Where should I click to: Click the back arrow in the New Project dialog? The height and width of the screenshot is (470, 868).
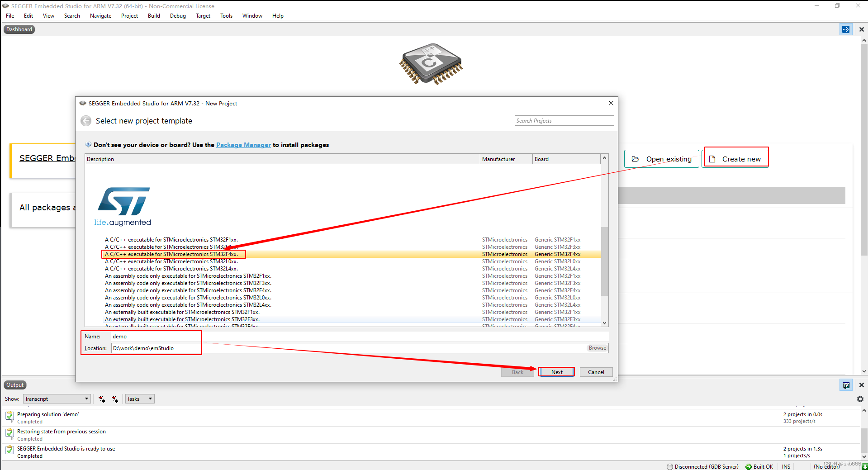coord(86,121)
